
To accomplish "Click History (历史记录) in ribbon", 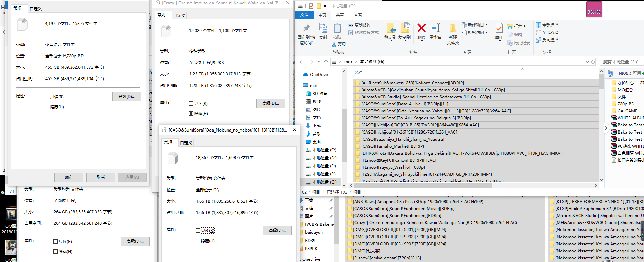I will [x=519, y=43].
